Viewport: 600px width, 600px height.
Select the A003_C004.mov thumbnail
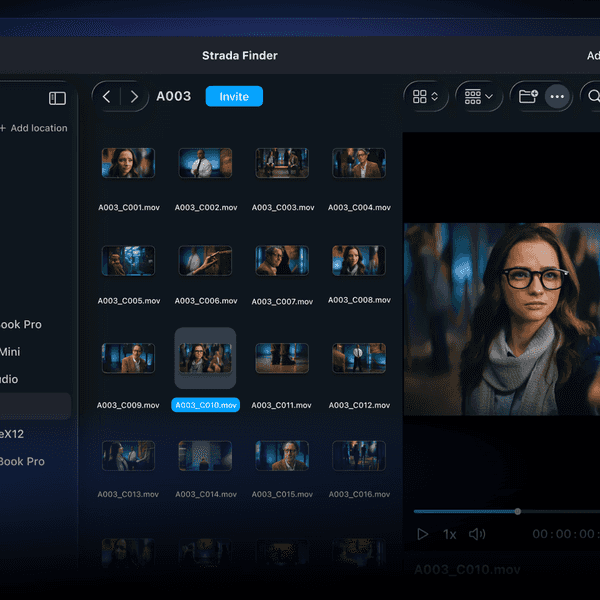359,163
